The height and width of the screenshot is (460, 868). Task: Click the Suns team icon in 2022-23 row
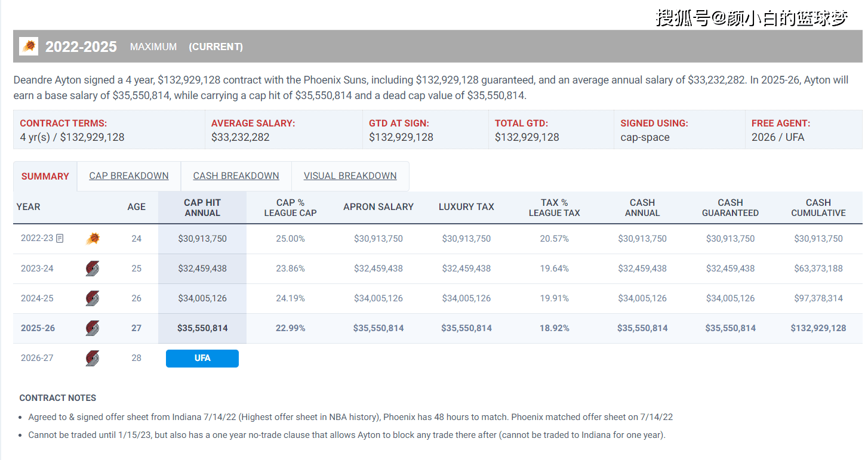[x=92, y=239]
